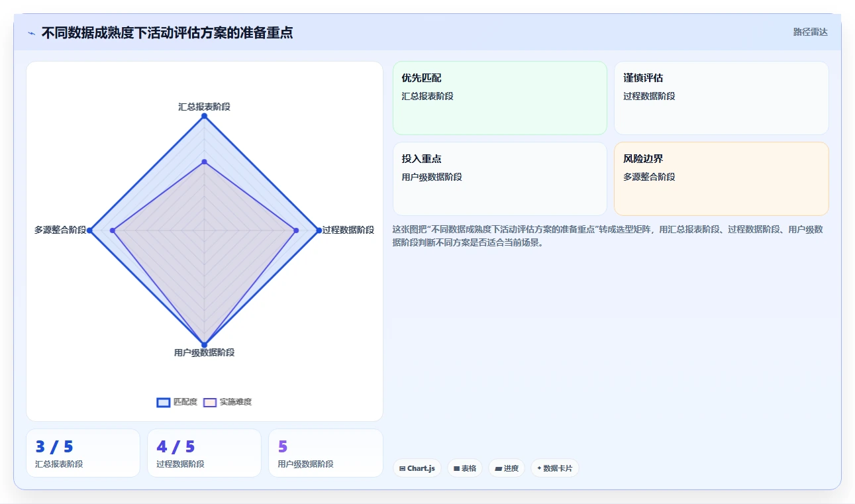Click 汇总报表阶段 text in 优先匹配 card
Screen dimensions: 855x504
[427, 96]
